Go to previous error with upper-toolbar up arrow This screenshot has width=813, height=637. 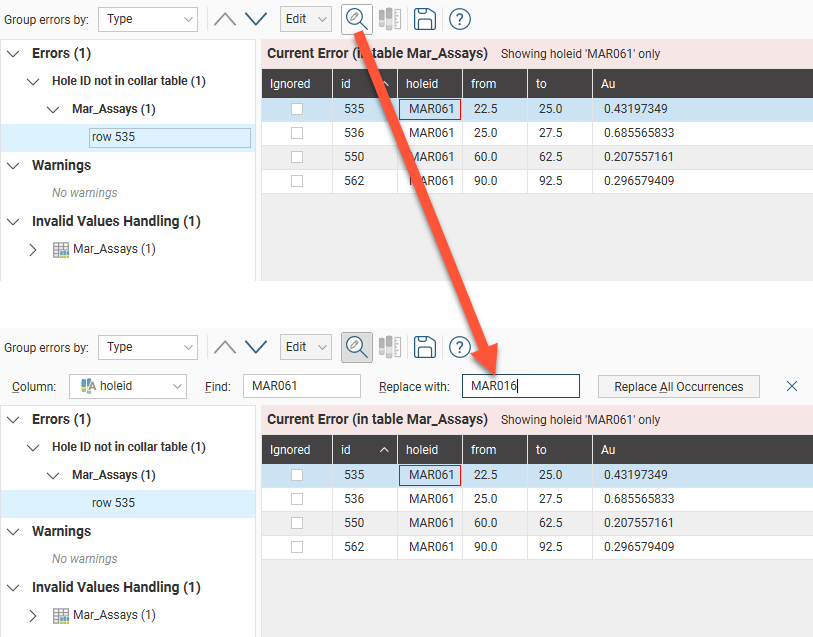coord(225,19)
